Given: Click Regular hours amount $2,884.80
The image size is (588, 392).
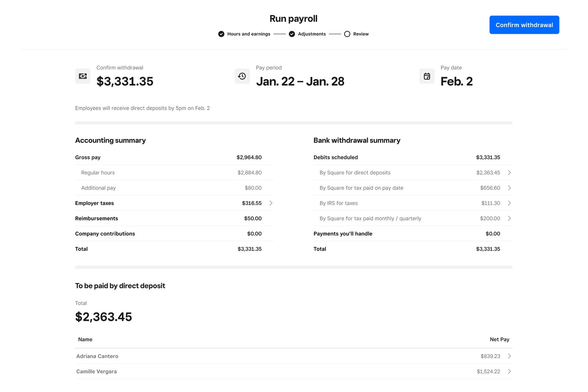Looking at the screenshot, I should 250,172.
